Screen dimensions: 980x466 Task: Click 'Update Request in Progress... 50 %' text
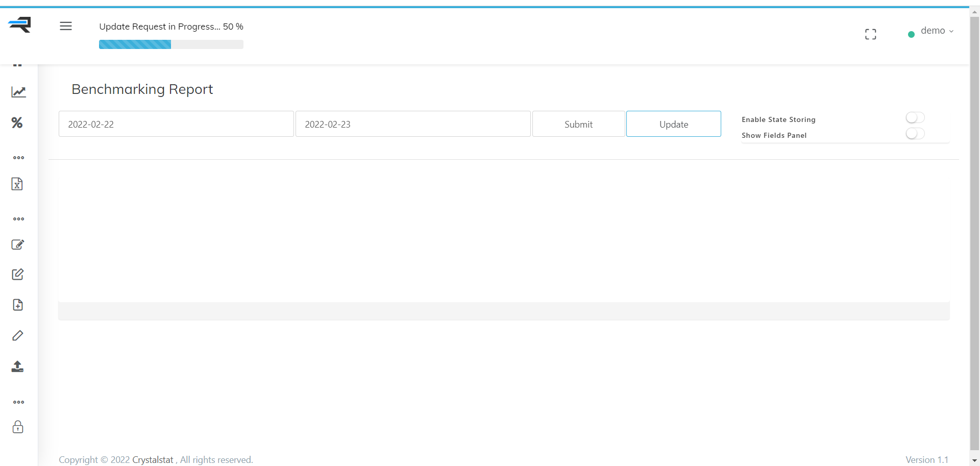point(171,27)
